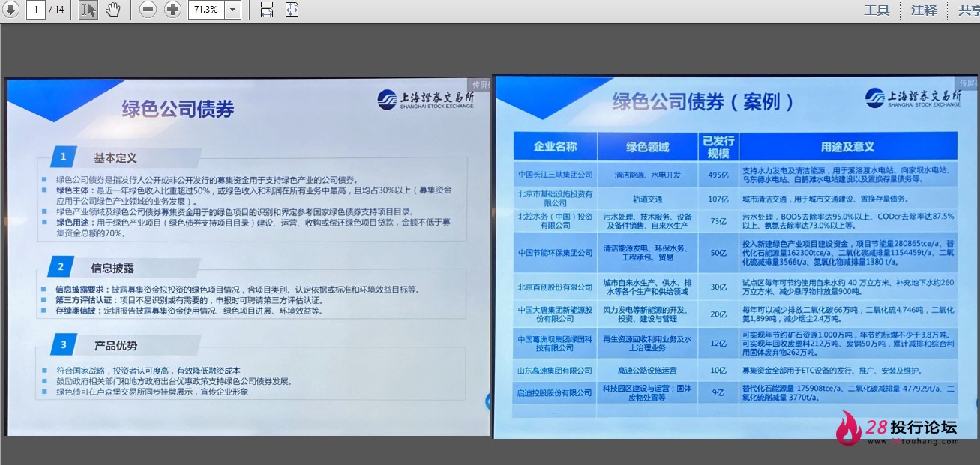Image resolution: width=980 pixels, height=465 pixels.
Task: Enable fit-width scrolling view icon
Action: pos(267,10)
